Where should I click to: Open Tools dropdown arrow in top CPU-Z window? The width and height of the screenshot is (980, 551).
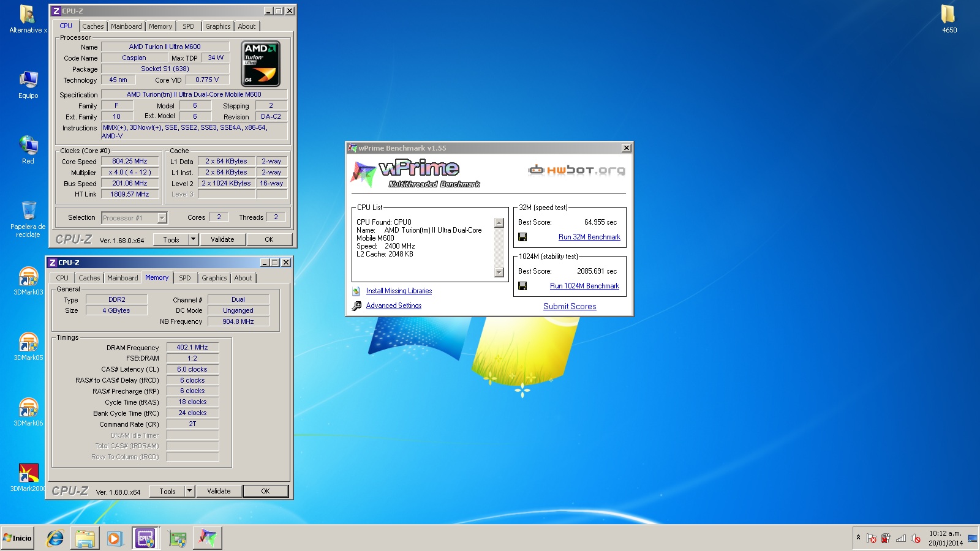[193, 239]
